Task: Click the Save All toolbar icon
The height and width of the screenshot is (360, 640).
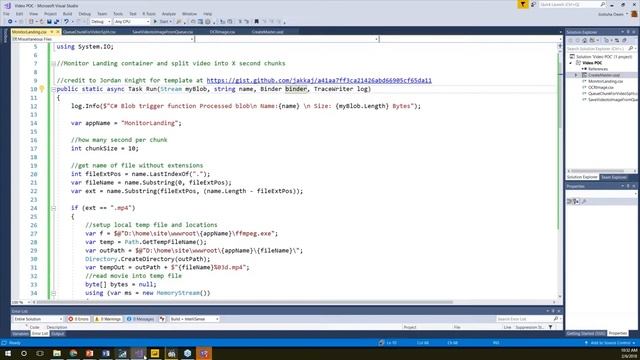Action: coord(56,22)
